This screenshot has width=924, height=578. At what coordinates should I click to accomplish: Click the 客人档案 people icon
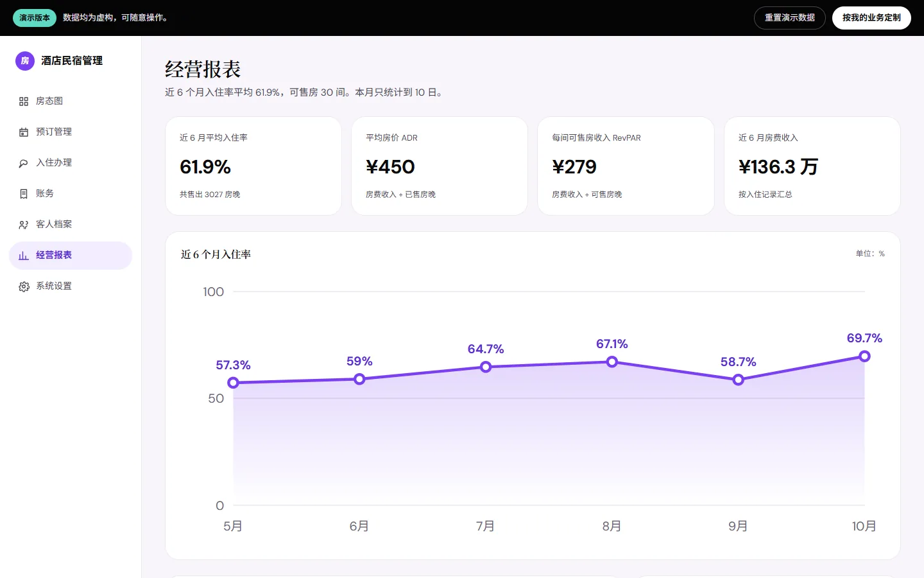point(24,225)
